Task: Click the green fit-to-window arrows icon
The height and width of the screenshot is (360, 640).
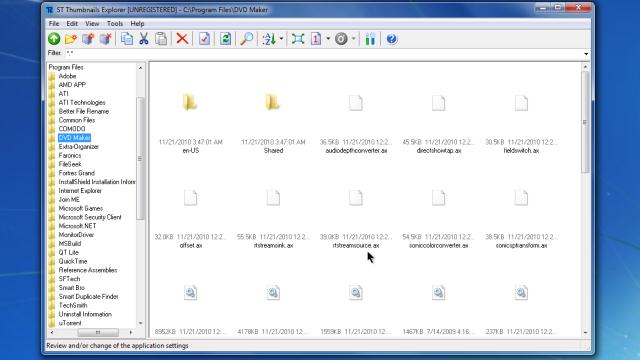Action: click(298, 39)
